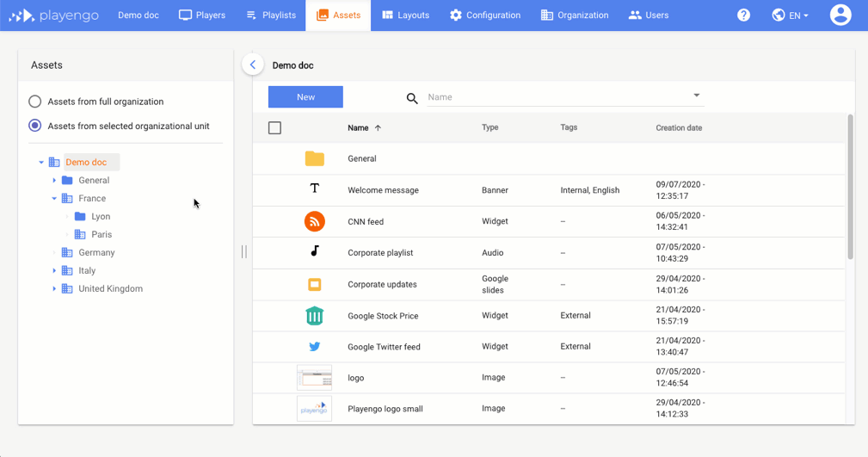The image size is (868, 457).
Task: Go to the Playlists tab
Action: click(271, 15)
